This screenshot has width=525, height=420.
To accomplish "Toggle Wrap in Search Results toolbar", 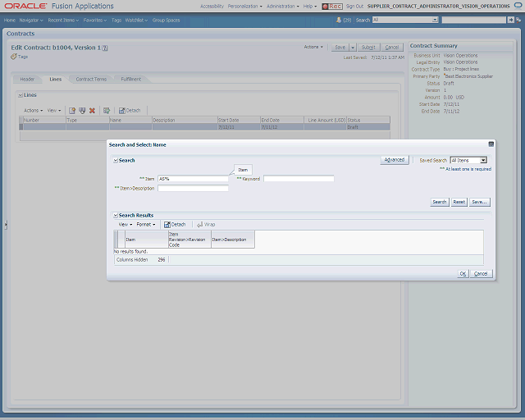I will click(x=206, y=225).
